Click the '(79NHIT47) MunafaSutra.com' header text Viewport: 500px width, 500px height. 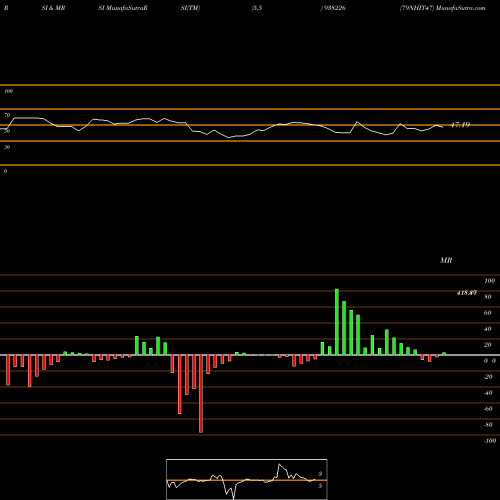click(442, 8)
